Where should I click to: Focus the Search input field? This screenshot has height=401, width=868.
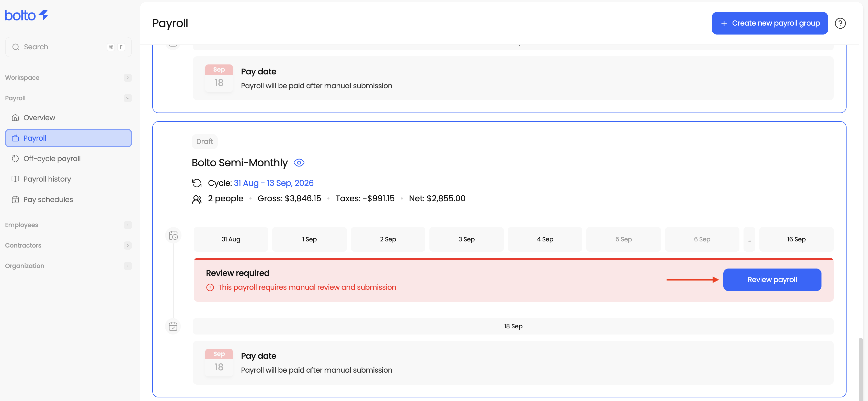click(68, 47)
